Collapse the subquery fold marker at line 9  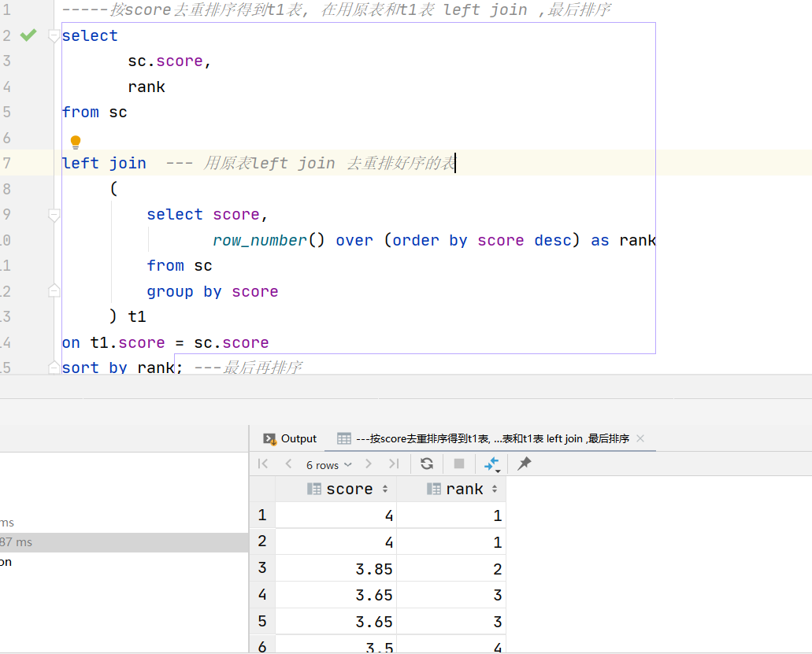pos(54,215)
